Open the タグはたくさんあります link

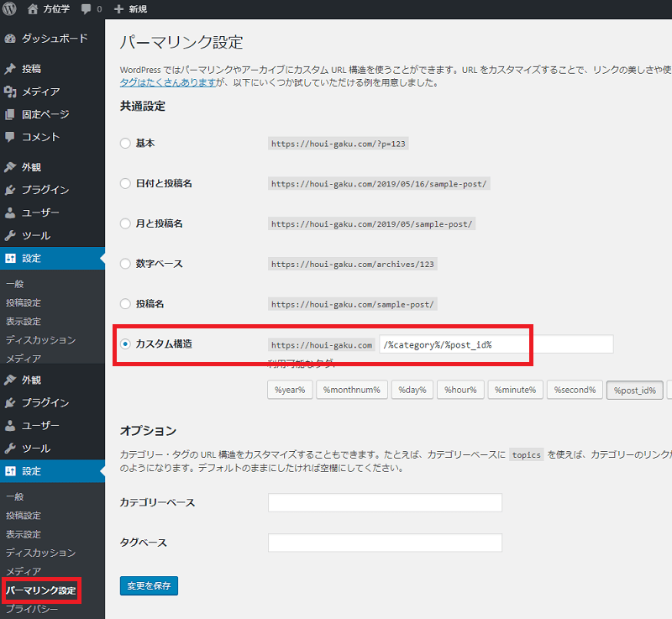[167, 82]
